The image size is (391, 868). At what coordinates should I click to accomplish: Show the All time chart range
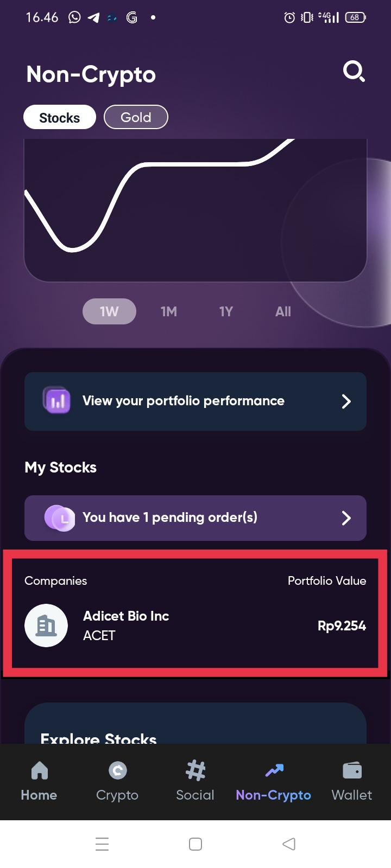pos(283,311)
